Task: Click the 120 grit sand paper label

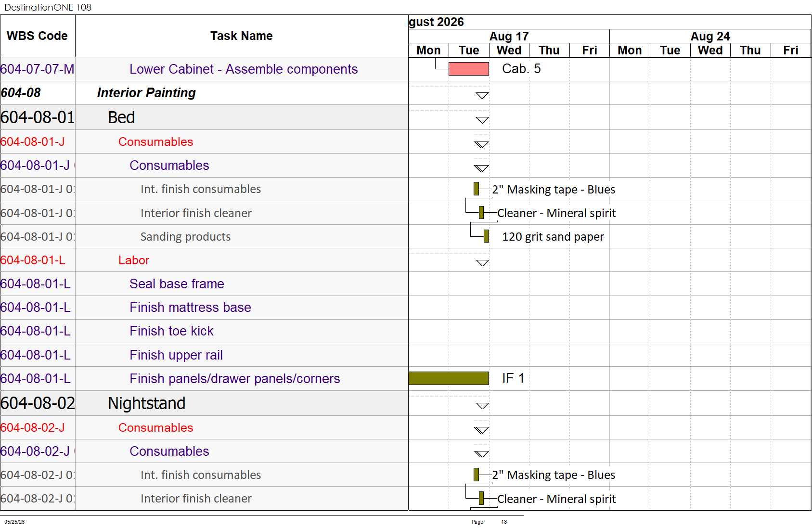Action: [553, 237]
